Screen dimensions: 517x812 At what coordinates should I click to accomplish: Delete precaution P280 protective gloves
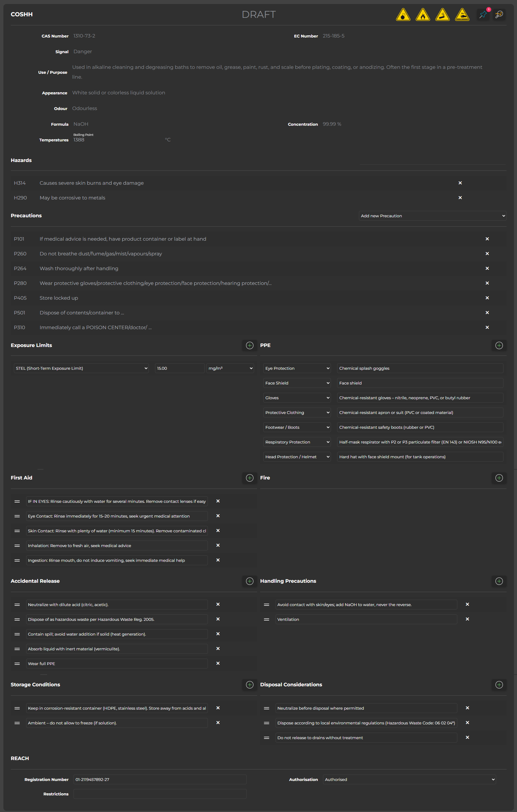tap(487, 283)
